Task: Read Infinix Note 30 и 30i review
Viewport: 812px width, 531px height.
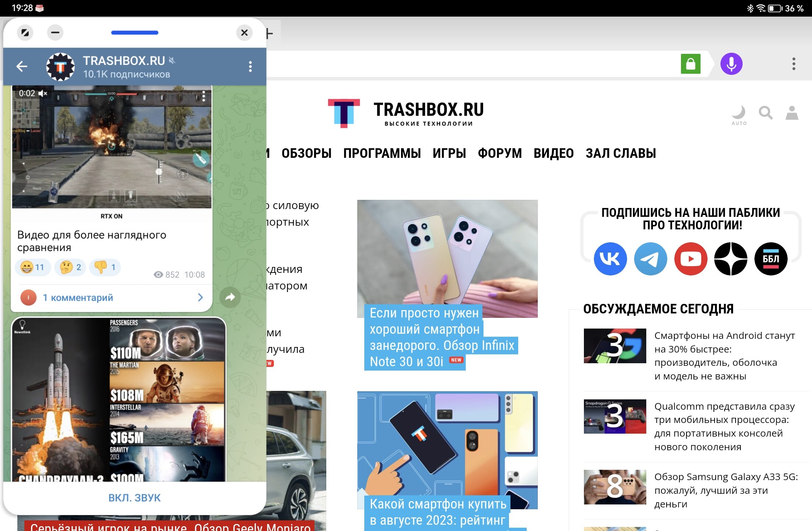Action: click(x=441, y=337)
